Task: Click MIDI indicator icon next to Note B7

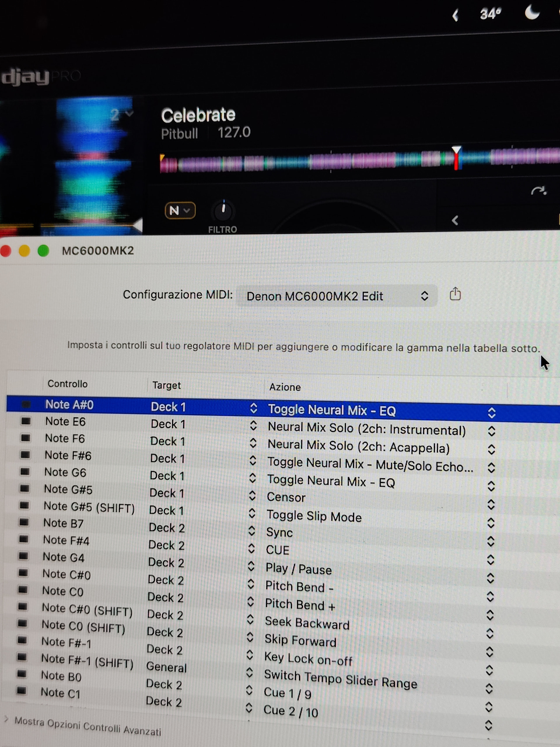Action: [24, 522]
